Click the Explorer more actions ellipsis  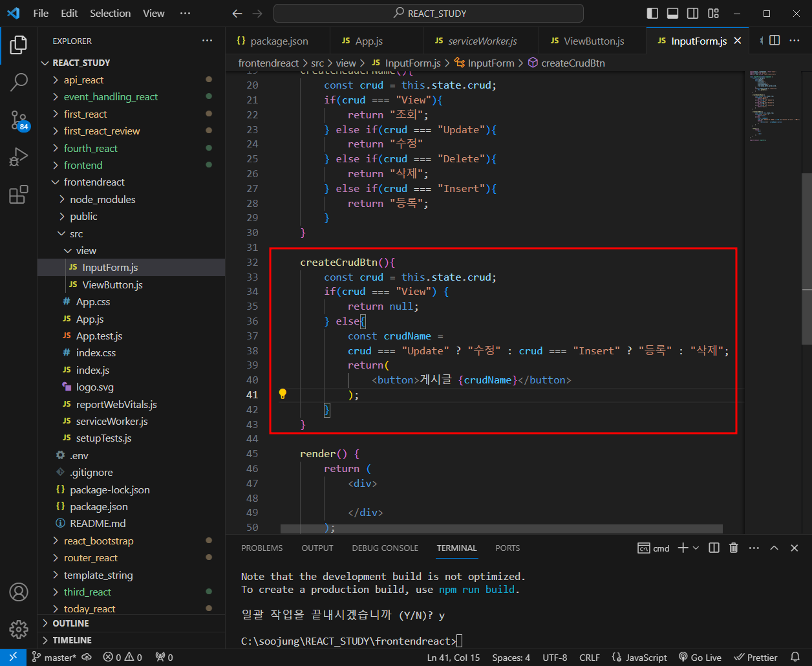point(207,41)
